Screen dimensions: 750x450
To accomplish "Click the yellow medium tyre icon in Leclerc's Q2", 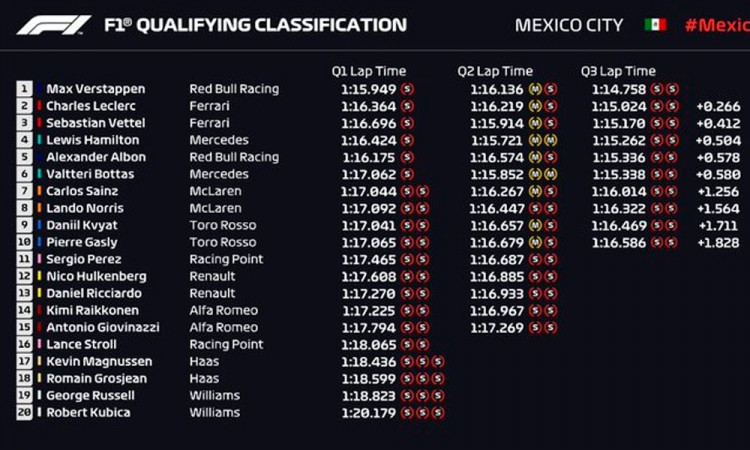I will (535, 106).
